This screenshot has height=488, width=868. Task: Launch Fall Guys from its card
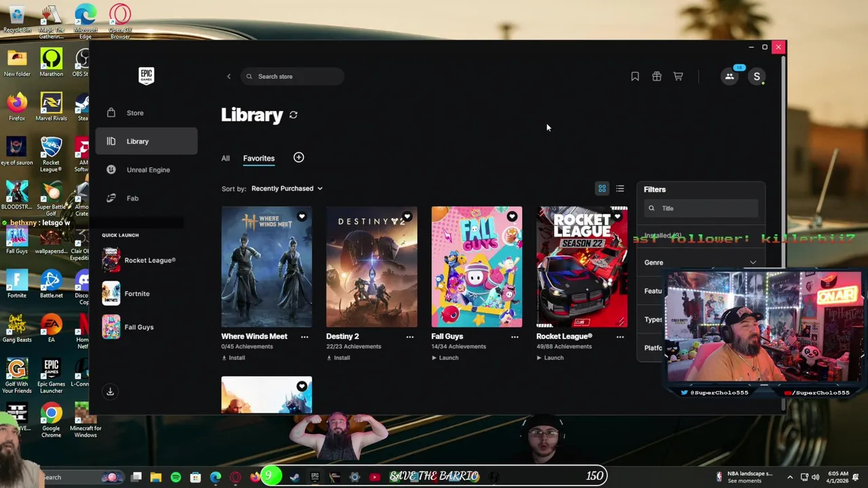click(445, 358)
